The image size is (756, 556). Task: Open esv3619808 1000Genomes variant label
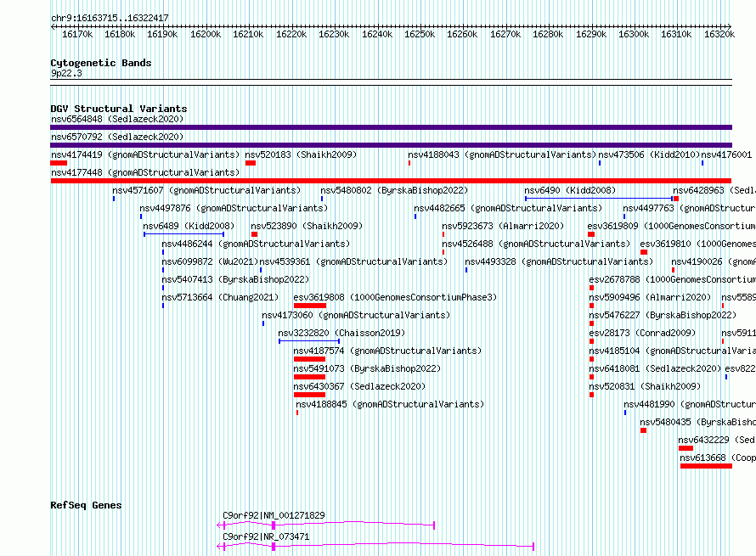point(395,297)
